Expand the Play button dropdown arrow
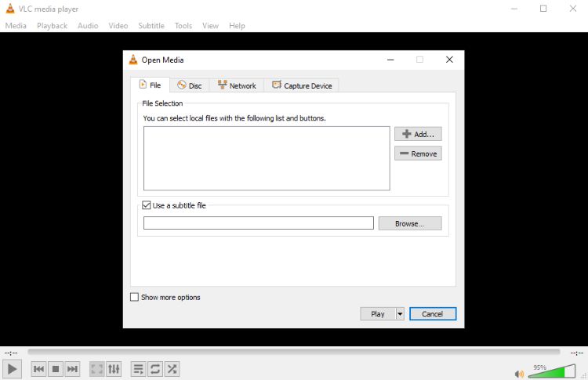The height and width of the screenshot is (380, 588). click(400, 314)
